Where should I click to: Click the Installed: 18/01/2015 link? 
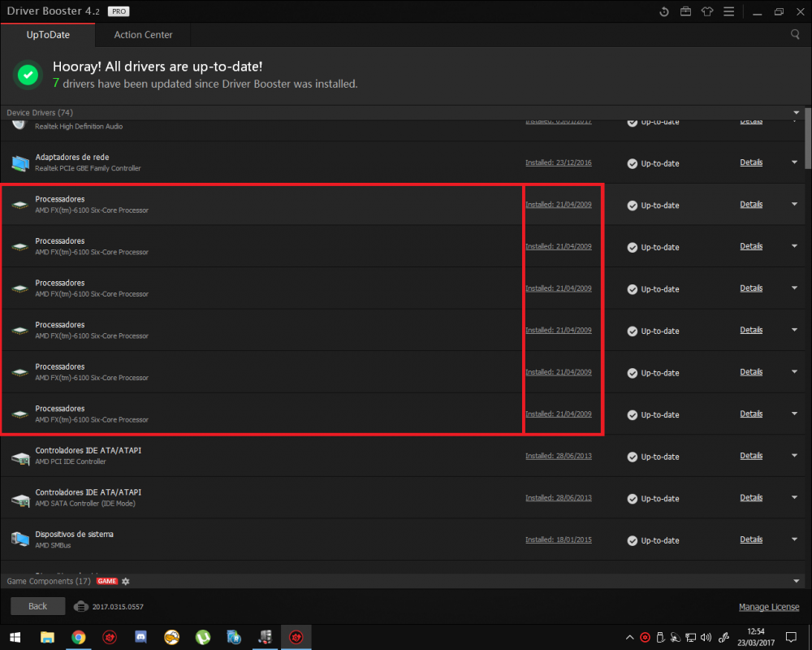point(559,540)
